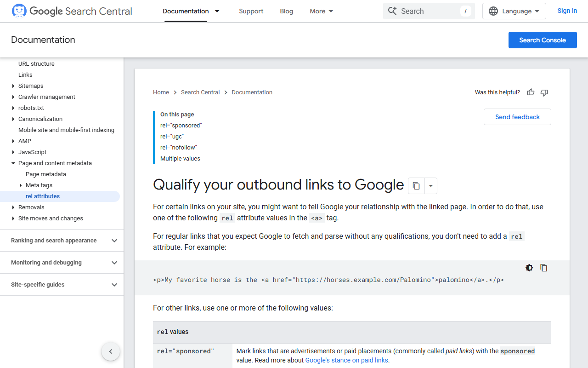Image resolution: width=588 pixels, height=368 pixels.
Task: Expand the AMP section
Action: 13,141
